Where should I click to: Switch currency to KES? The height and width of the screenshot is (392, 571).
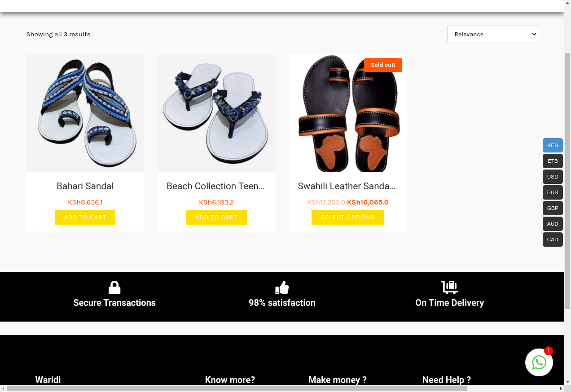click(553, 145)
